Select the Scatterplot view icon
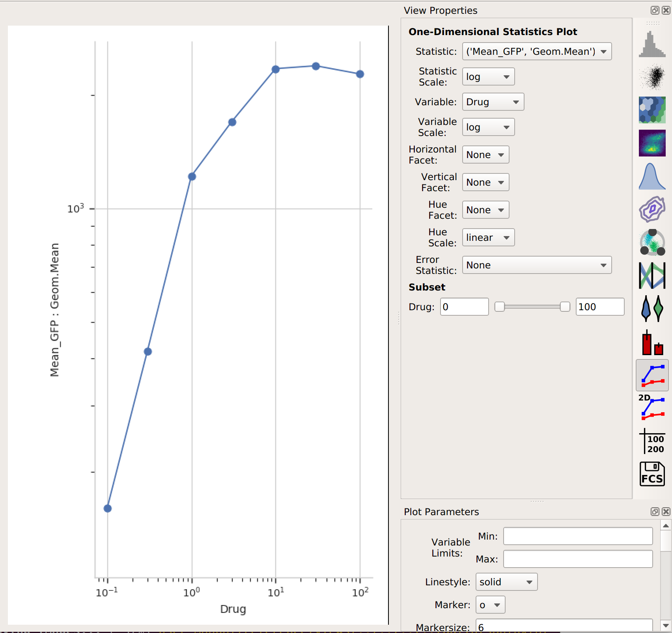This screenshot has width=672, height=633. [652, 77]
